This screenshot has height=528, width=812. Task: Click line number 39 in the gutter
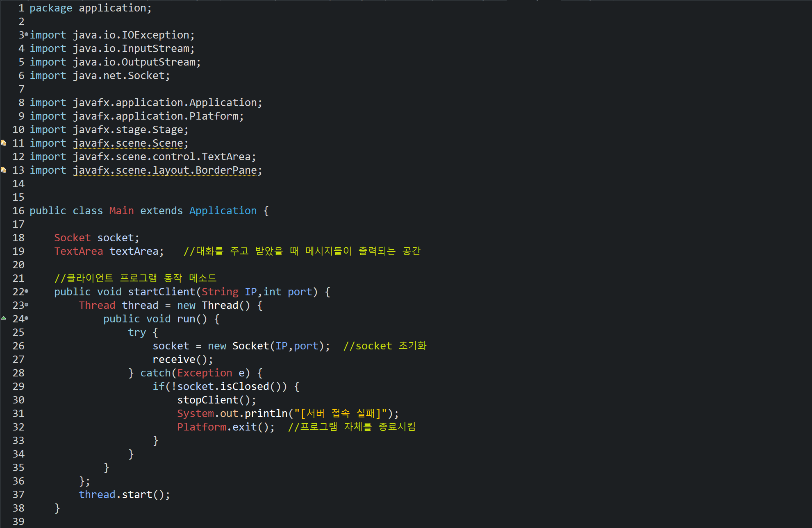pyautogui.click(x=18, y=521)
